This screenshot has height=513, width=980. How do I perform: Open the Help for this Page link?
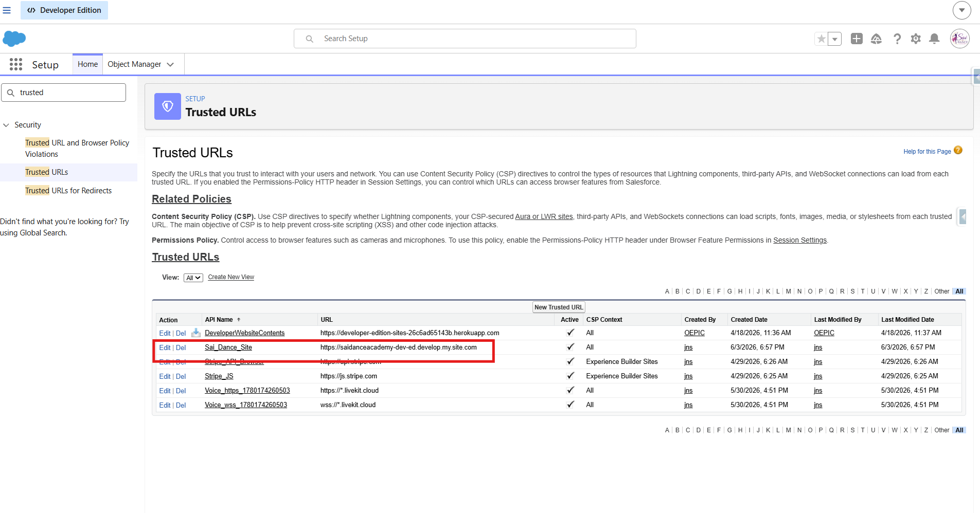pyautogui.click(x=927, y=152)
